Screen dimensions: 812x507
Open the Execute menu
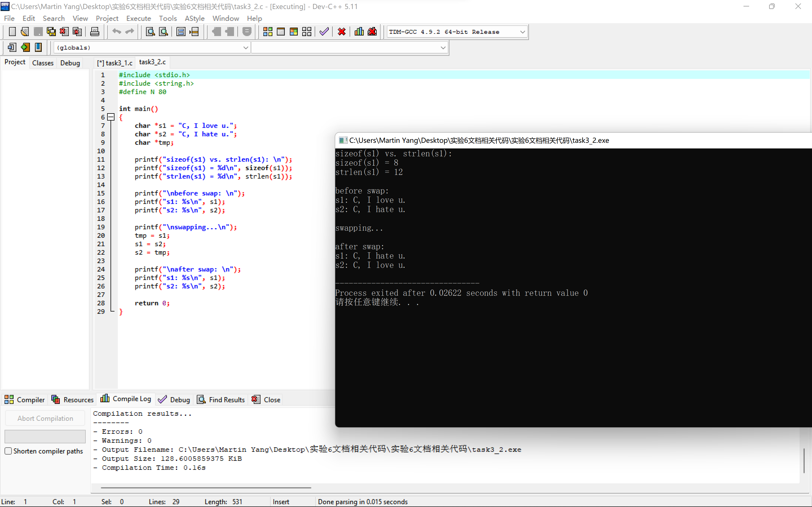(138, 18)
